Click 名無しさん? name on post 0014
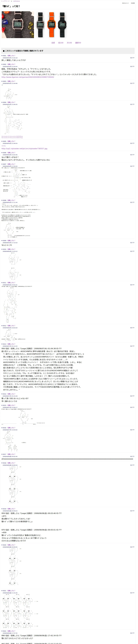 (x=11, y=394)
